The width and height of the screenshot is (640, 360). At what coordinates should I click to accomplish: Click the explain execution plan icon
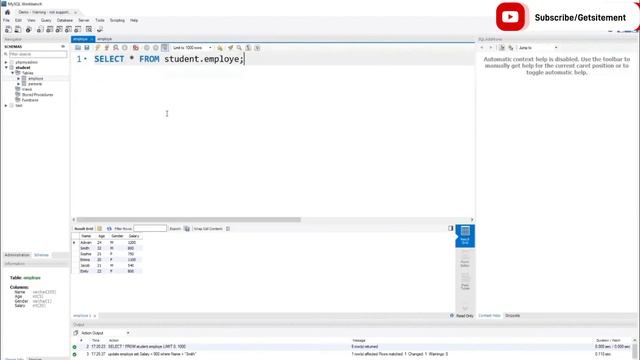coord(116,48)
